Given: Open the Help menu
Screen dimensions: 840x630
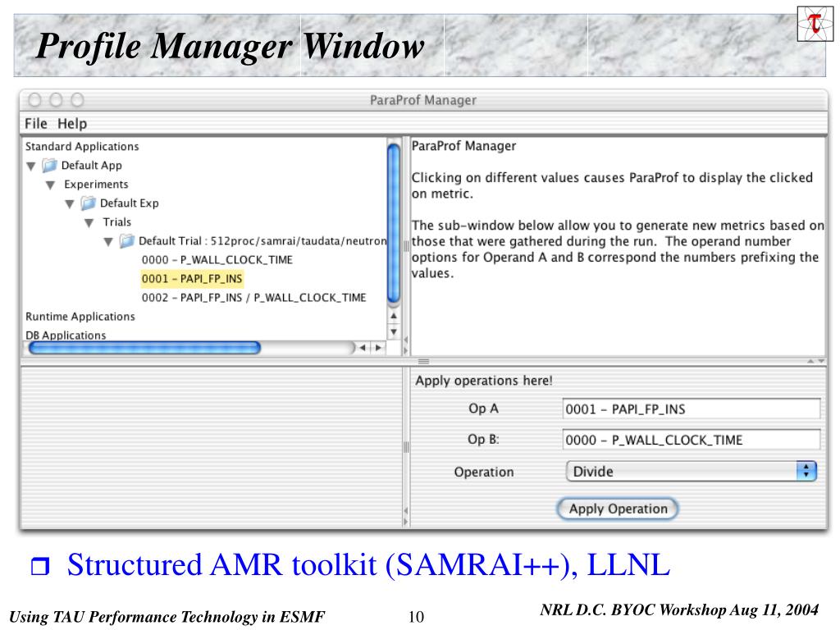Looking at the screenshot, I should coord(72,124).
